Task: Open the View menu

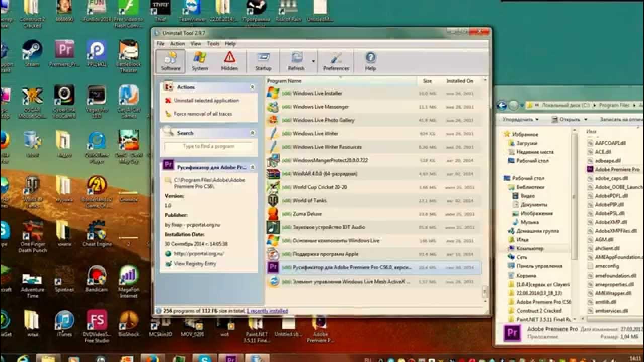Action: coord(196,44)
